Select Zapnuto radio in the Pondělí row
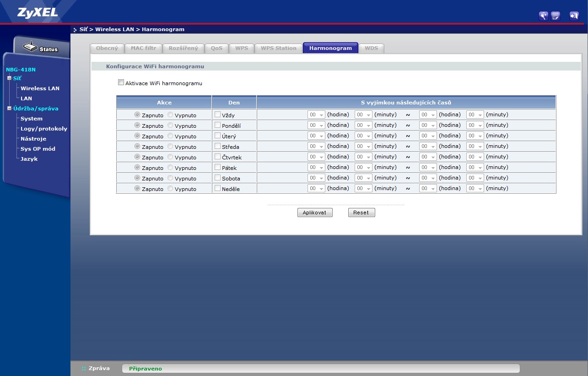588x376 pixels. pos(137,125)
